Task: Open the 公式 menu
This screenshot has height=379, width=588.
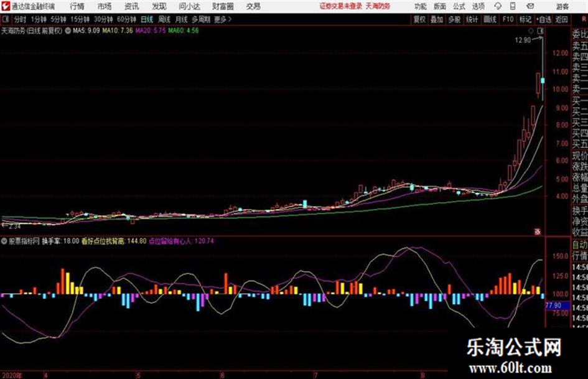Action: tap(459, 6)
